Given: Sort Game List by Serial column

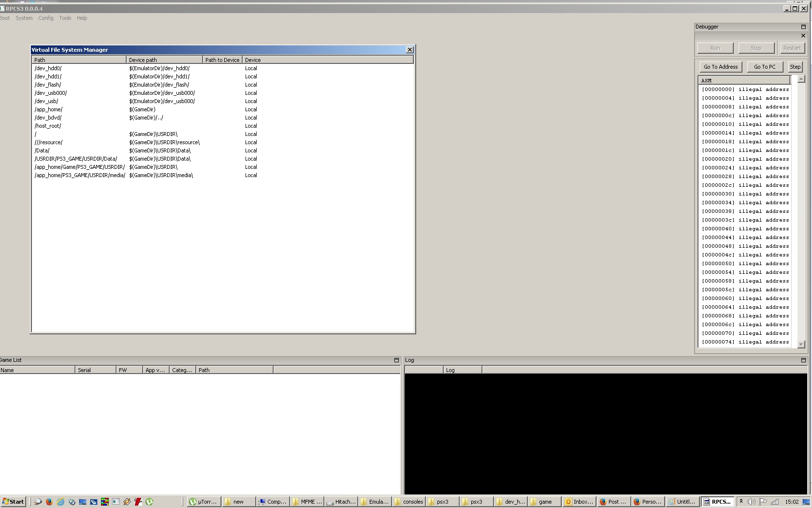Looking at the screenshot, I should pyautogui.click(x=96, y=370).
